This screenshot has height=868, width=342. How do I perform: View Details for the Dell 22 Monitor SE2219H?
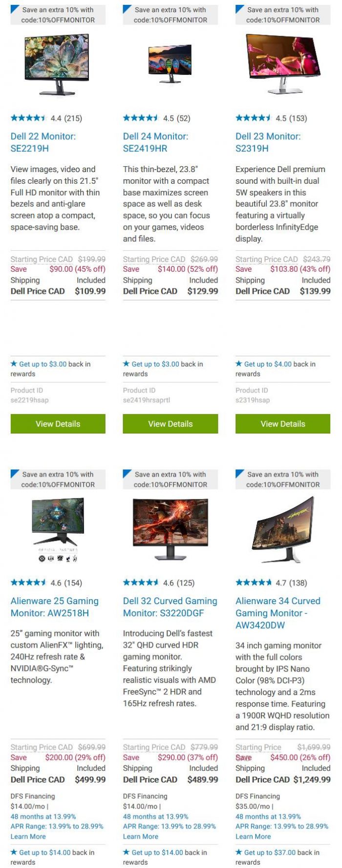pos(58,424)
